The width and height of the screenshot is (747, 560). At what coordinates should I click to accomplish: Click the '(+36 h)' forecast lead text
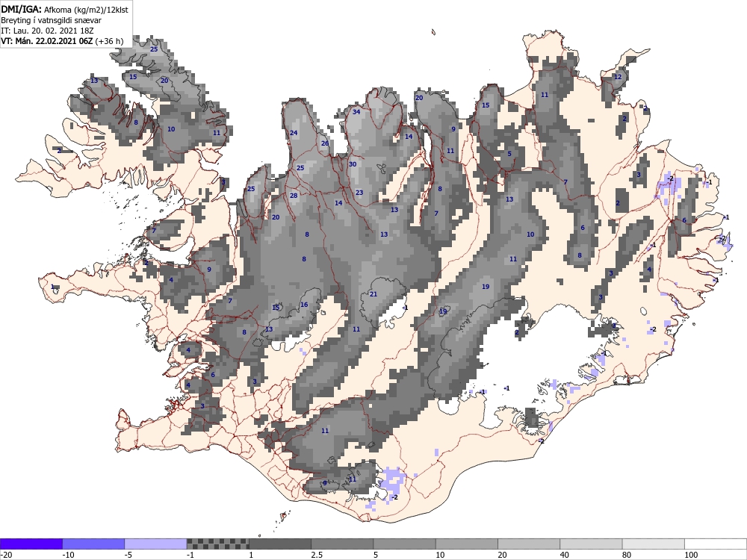tap(109, 41)
